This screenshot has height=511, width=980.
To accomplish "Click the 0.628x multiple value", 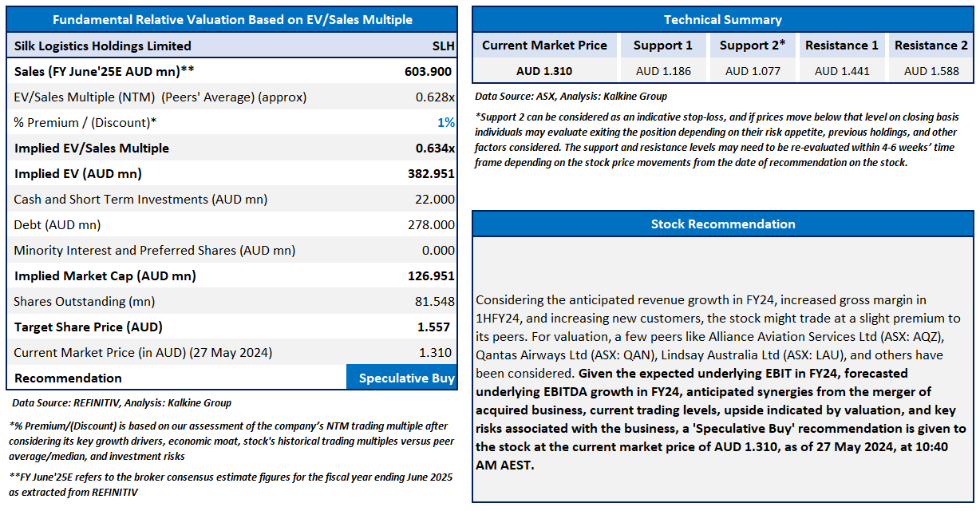I will (435, 97).
